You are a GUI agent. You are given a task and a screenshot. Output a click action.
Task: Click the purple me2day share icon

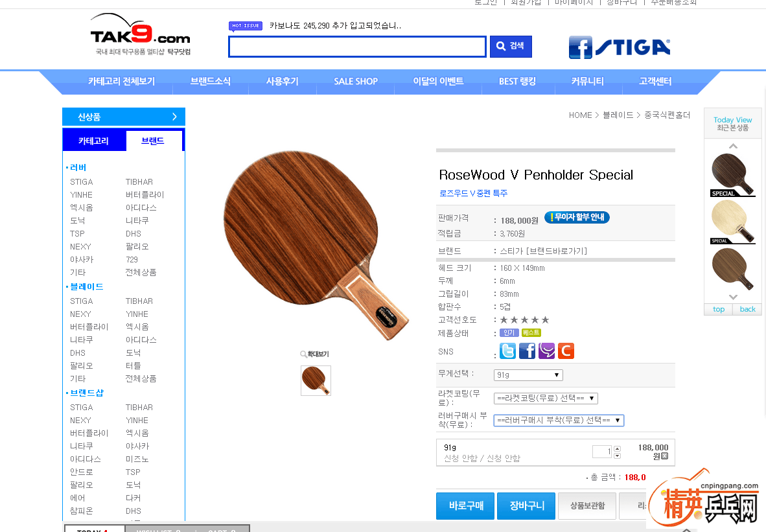(547, 351)
